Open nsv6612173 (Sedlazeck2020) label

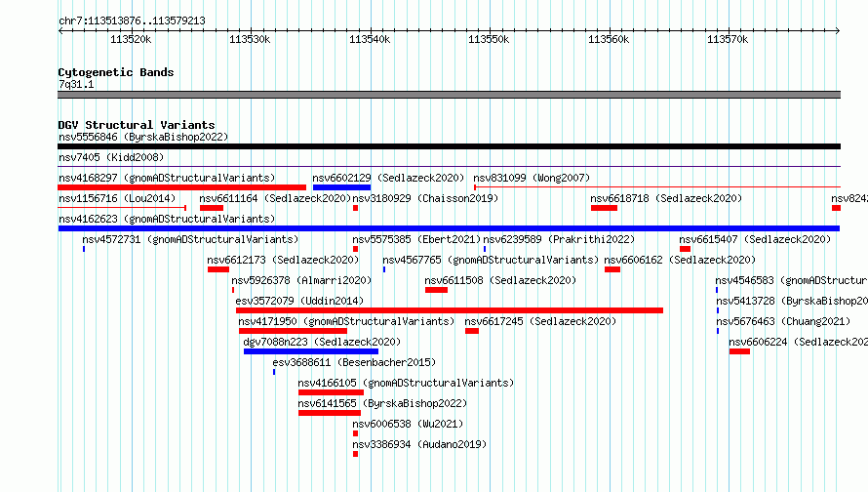283,260
